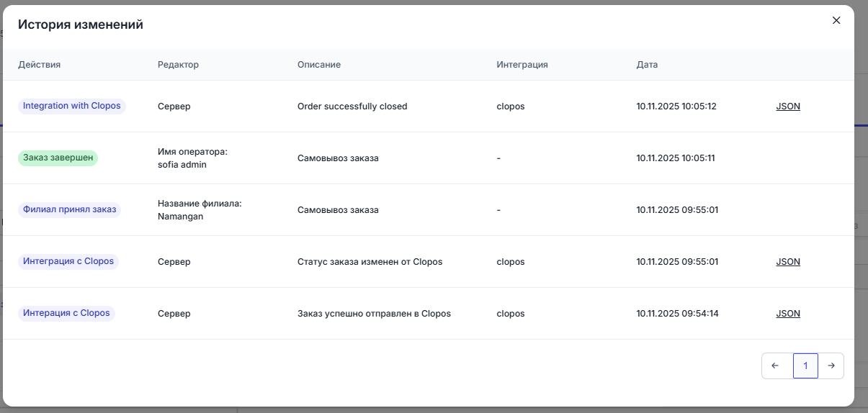Click the operator name 'sofia admin' cell
The width and height of the screenshot is (868, 413).
tap(183, 164)
